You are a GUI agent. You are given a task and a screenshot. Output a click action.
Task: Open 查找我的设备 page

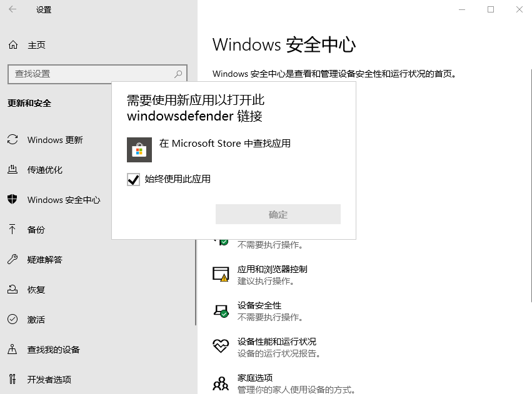pos(54,349)
